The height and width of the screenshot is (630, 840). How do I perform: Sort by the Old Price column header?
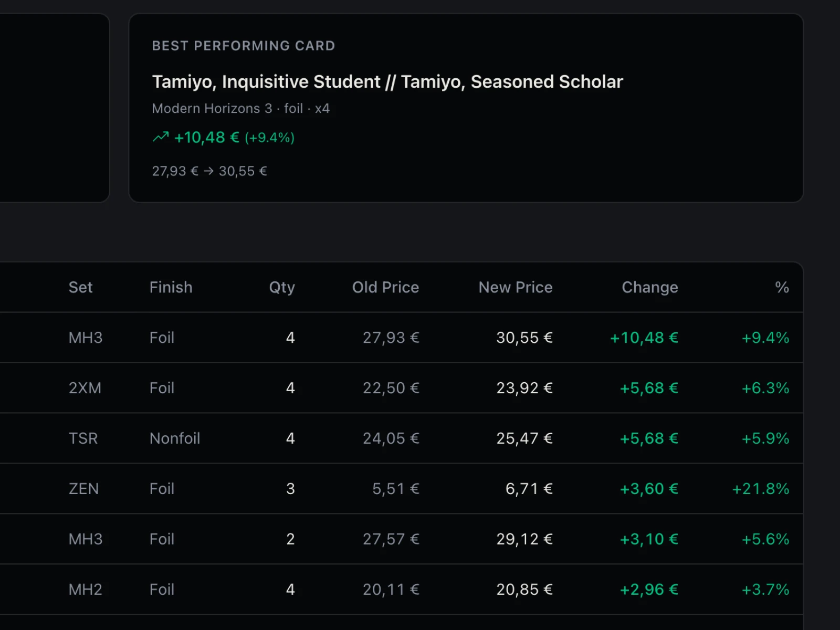(385, 287)
